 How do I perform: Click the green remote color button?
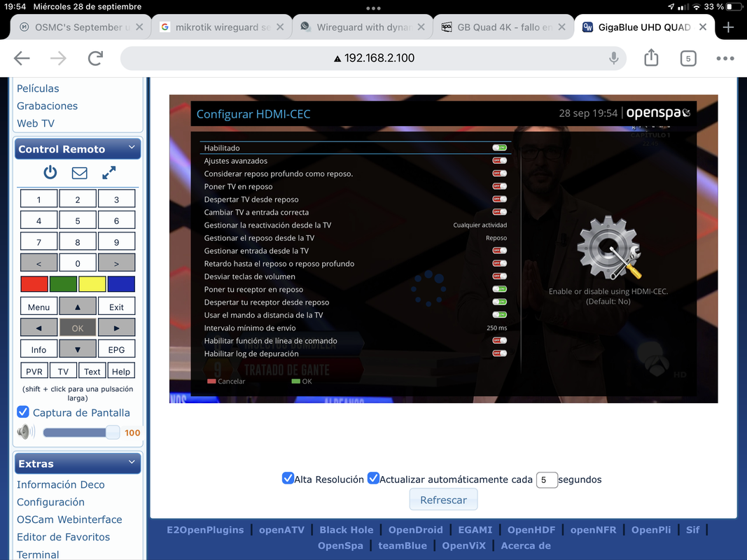64,283
